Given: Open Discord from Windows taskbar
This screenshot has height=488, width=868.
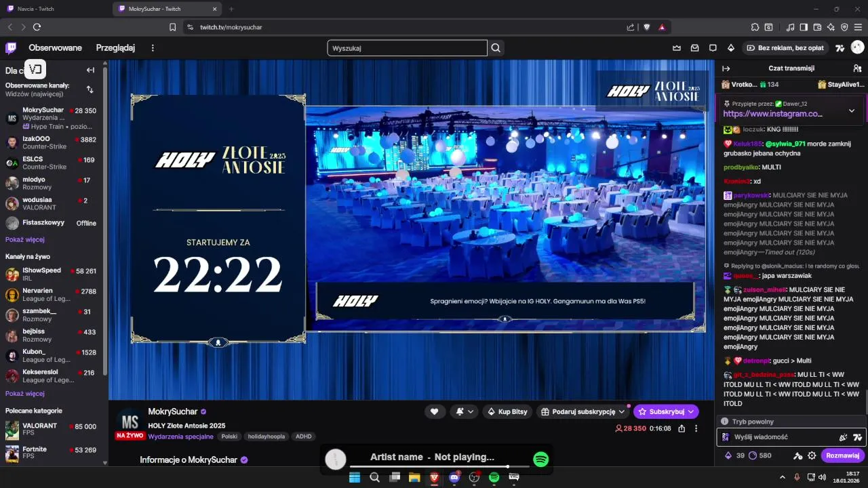Looking at the screenshot, I should click(x=454, y=477).
